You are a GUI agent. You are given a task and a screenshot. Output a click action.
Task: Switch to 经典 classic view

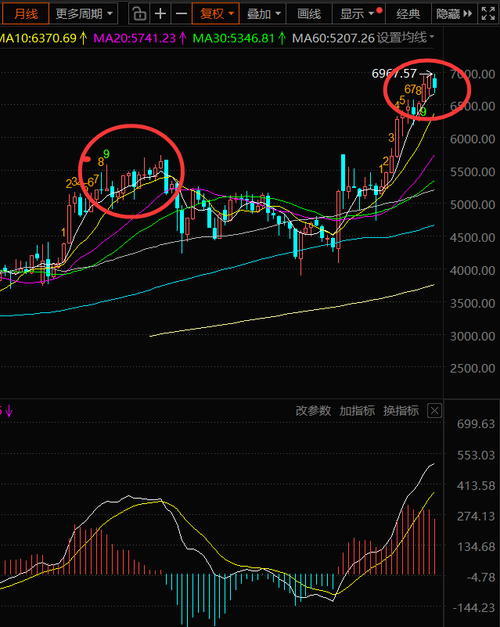pyautogui.click(x=408, y=14)
